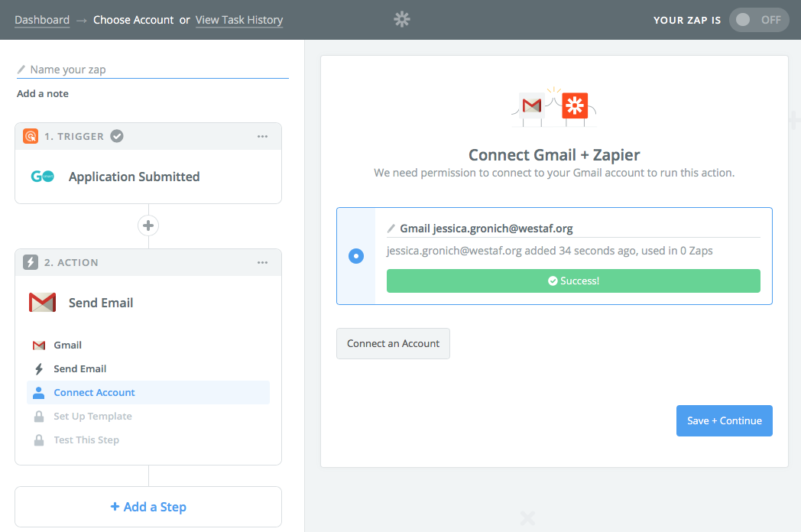The height and width of the screenshot is (532, 801).
Task: Click the bolt icon next to Send Email substep
Action: pos(39,369)
